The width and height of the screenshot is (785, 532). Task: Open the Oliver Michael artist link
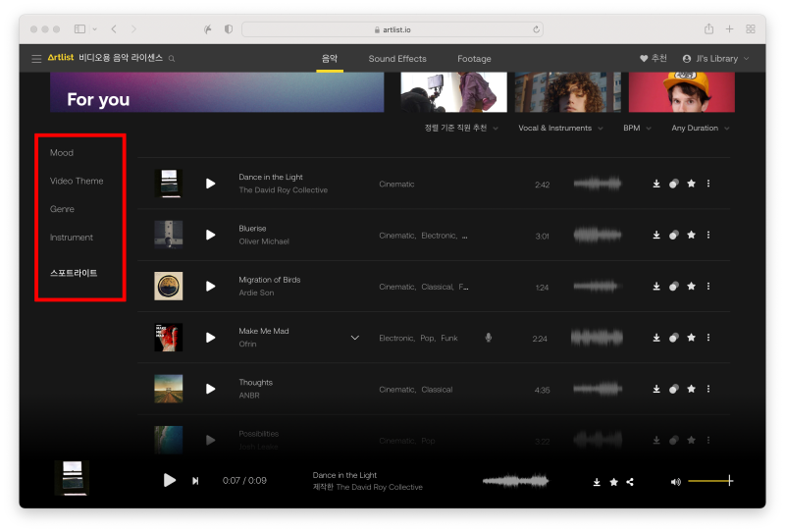click(264, 241)
